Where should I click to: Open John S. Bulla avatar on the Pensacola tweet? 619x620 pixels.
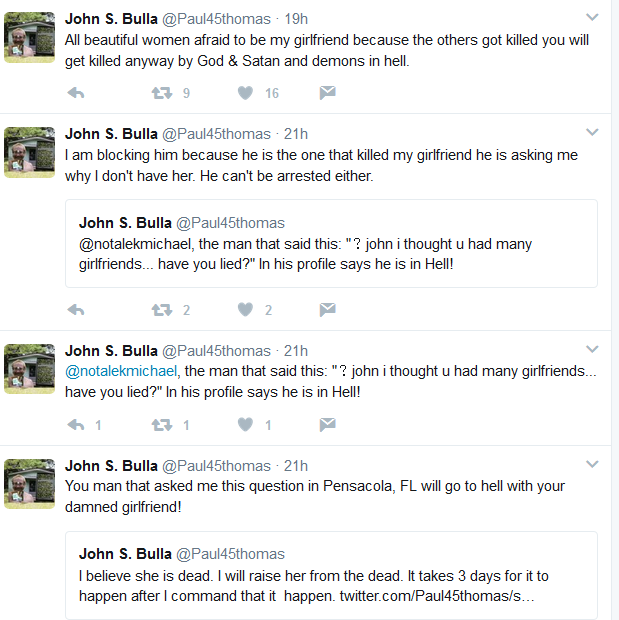[29, 484]
